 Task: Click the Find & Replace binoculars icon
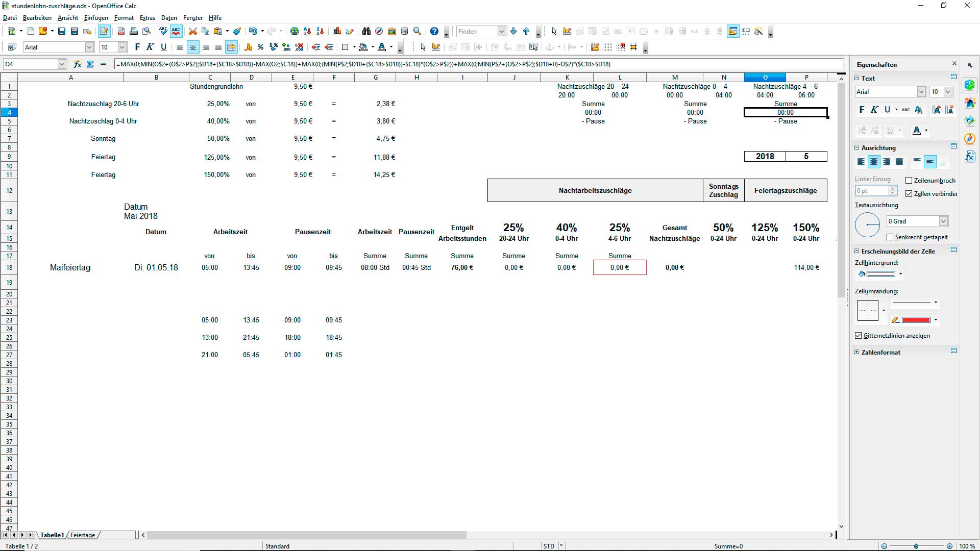click(366, 31)
